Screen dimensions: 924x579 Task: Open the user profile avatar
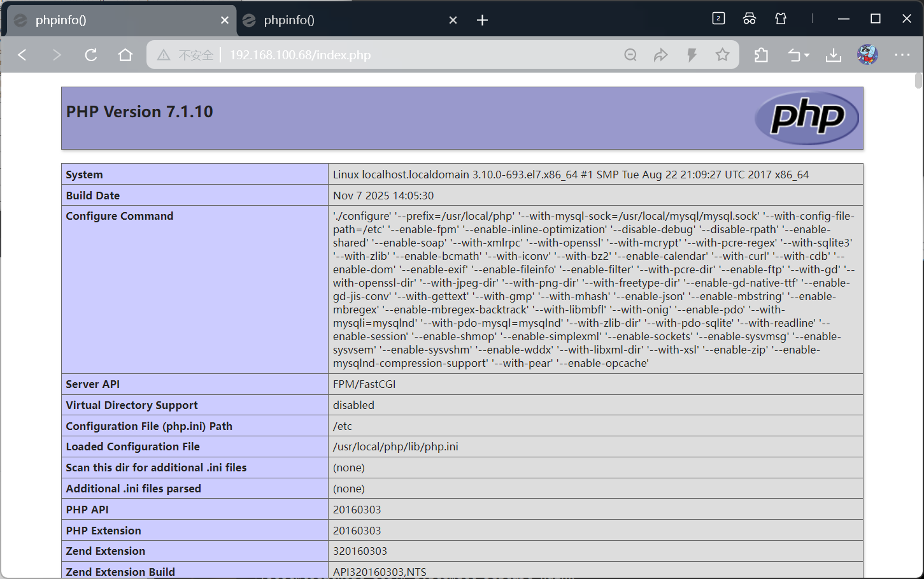[x=867, y=55]
